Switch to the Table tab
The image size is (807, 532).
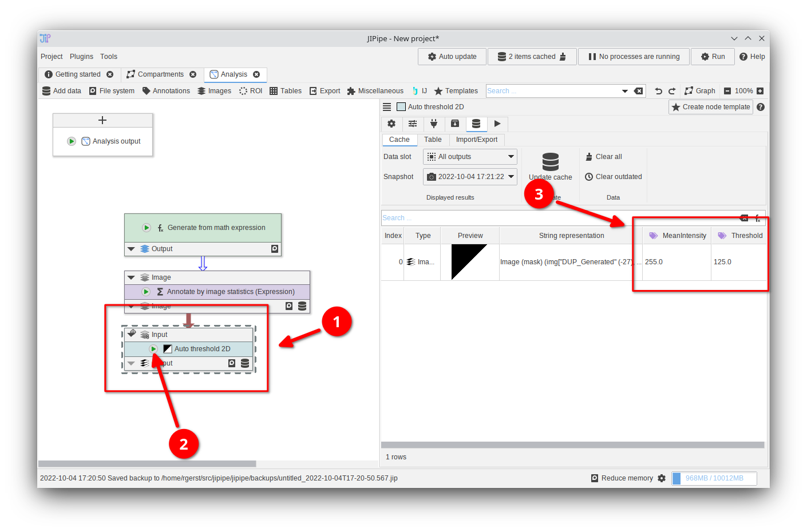(x=433, y=140)
